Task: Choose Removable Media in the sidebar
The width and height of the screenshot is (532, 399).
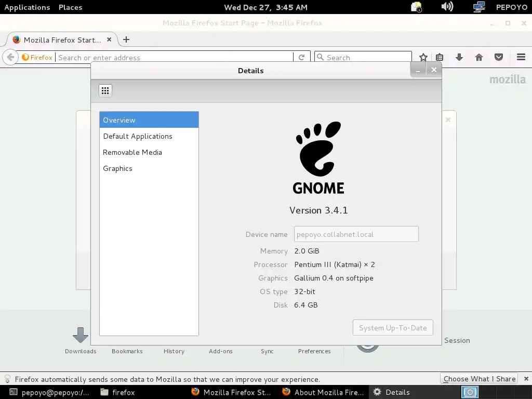Action: tap(149, 152)
